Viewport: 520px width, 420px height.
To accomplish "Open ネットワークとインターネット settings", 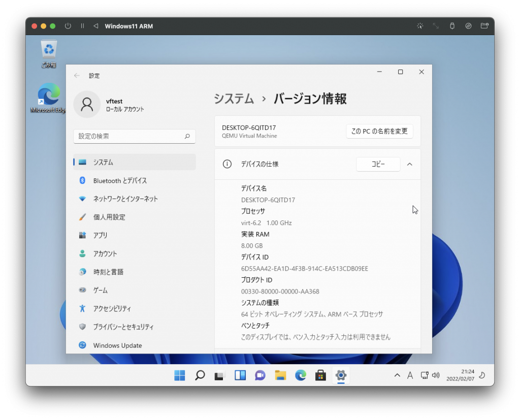I will (134, 199).
